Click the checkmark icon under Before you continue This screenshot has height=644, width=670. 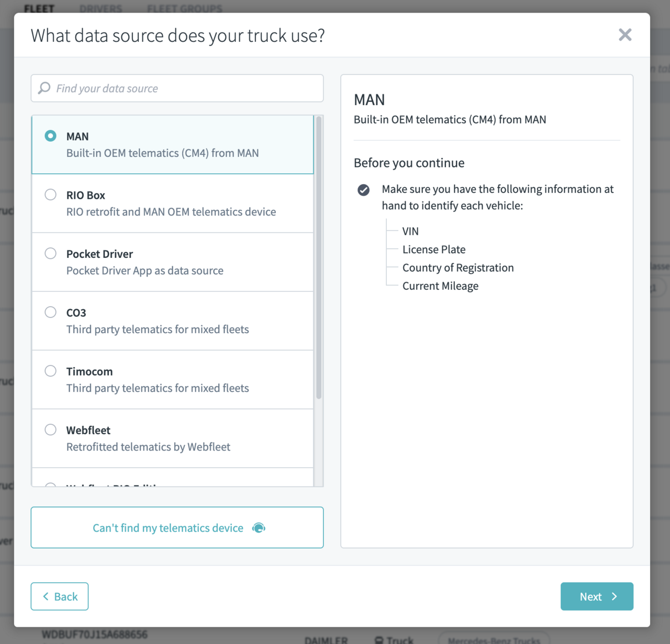[x=363, y=190]
